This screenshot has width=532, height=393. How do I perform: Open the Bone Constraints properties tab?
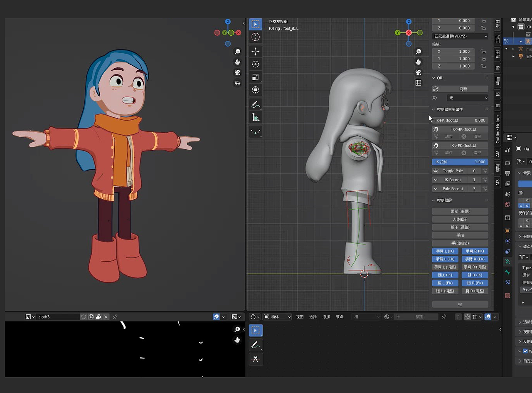(x=507, y=282)
